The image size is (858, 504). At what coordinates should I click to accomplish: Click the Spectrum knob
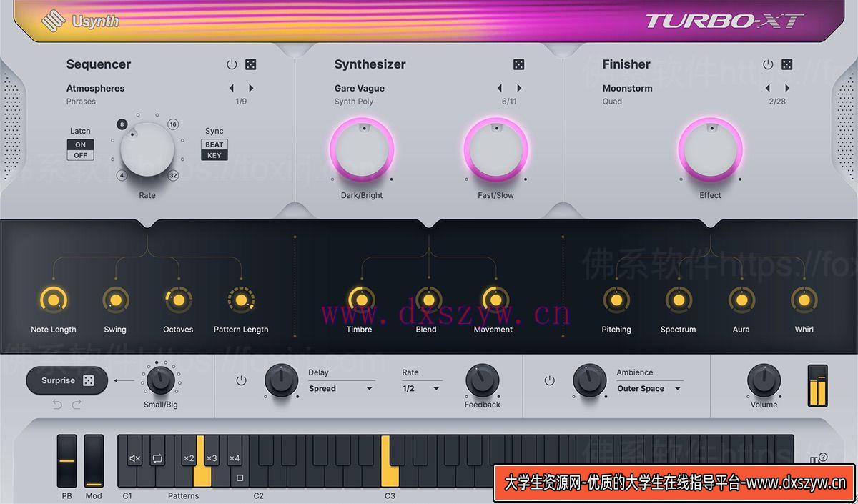click(x=679, y=300)
